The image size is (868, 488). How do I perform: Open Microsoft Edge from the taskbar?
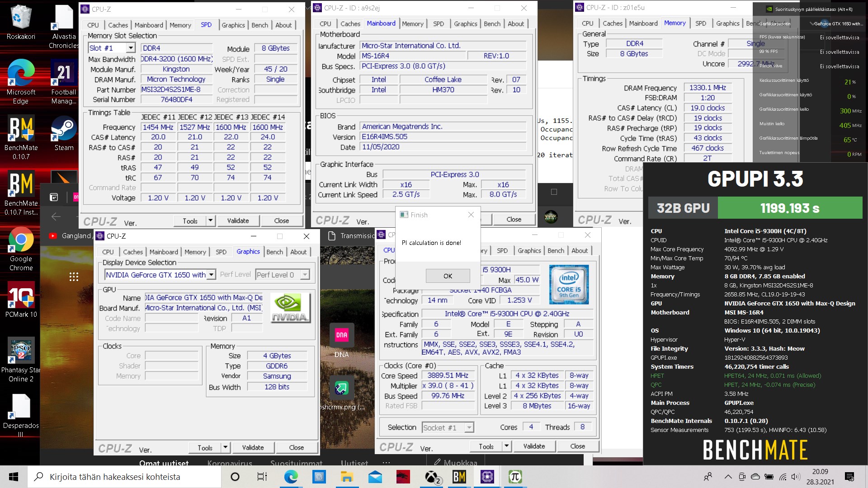[291, 477]
